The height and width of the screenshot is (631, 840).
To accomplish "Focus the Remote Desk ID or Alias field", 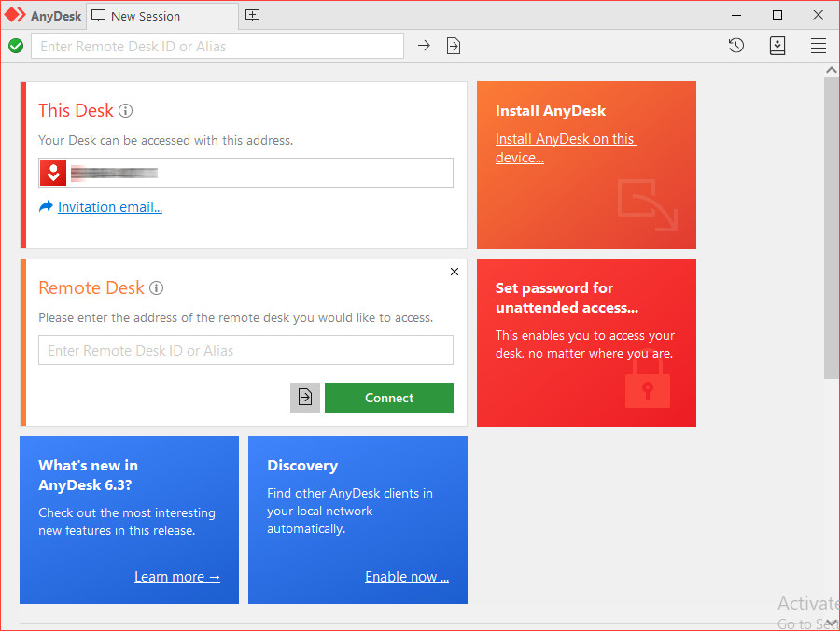I will tap(245, 350).
